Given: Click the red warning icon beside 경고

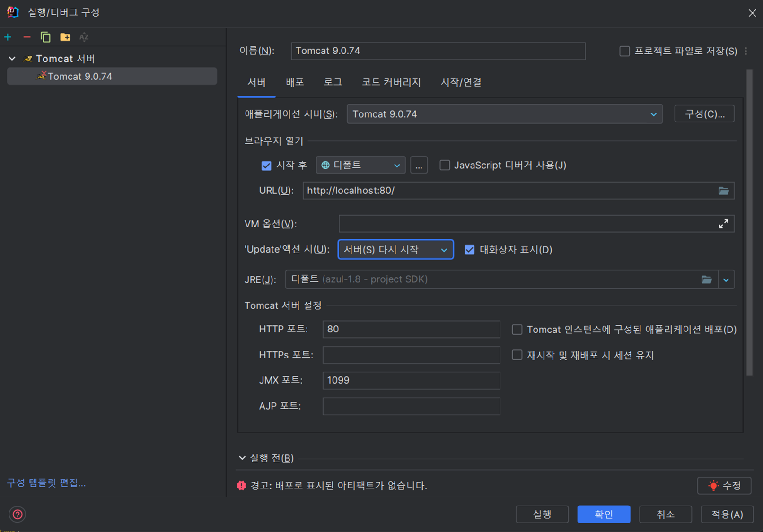Looking at the screenshot, I should (241, 486).
